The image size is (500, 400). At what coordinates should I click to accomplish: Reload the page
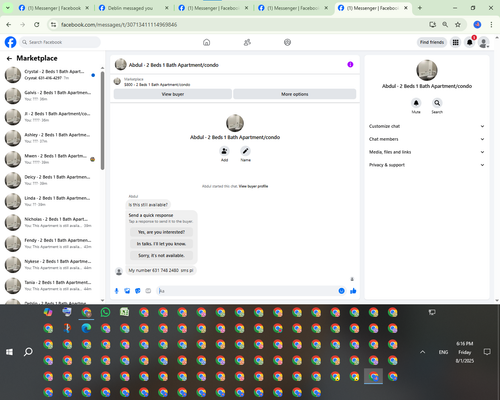[37, 24]
